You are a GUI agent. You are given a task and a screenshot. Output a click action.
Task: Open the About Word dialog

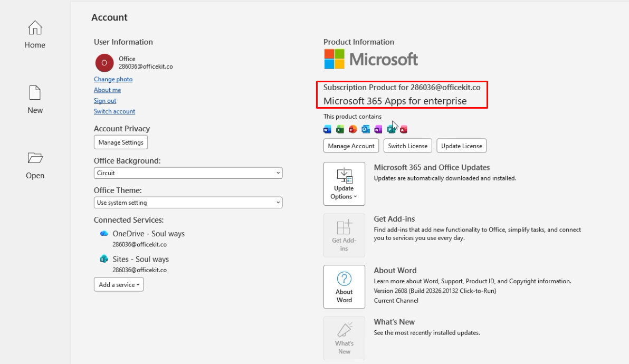(x=344, y=286)
